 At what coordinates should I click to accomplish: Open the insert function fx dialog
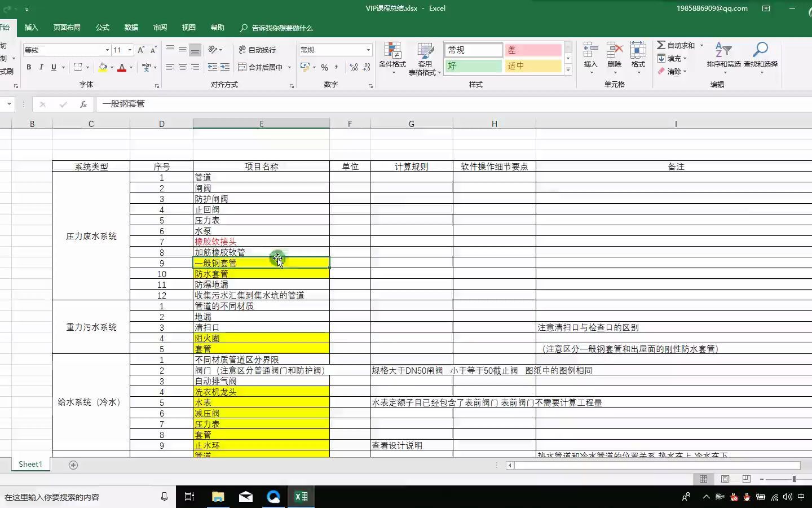[83, 104]
